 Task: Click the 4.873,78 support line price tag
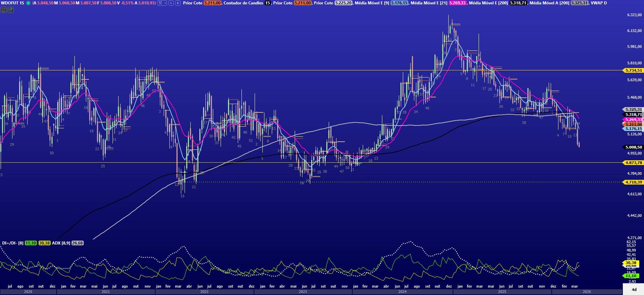(633, 163)
